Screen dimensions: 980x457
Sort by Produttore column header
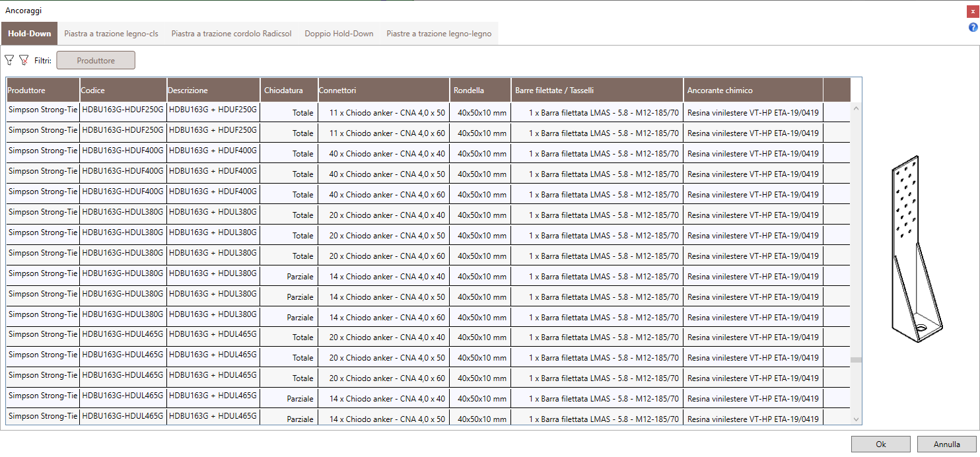[43, 90]
